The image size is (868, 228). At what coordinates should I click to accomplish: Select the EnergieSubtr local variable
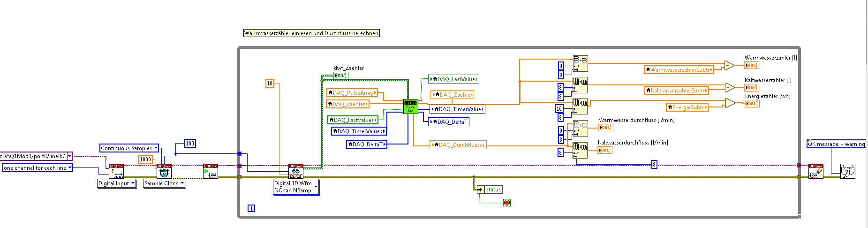[x=687, y=107]
